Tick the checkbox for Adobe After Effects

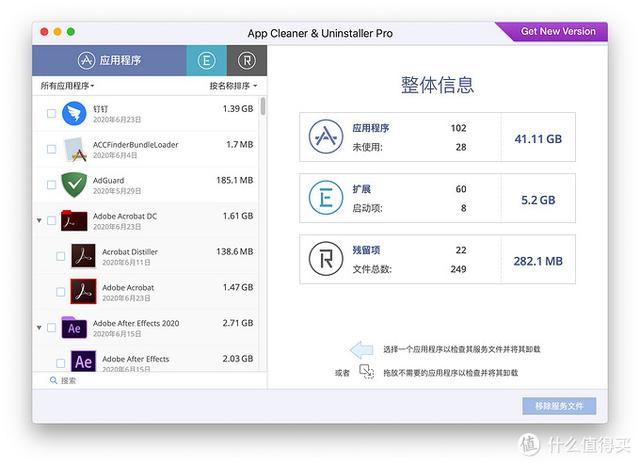coord(60,363)
